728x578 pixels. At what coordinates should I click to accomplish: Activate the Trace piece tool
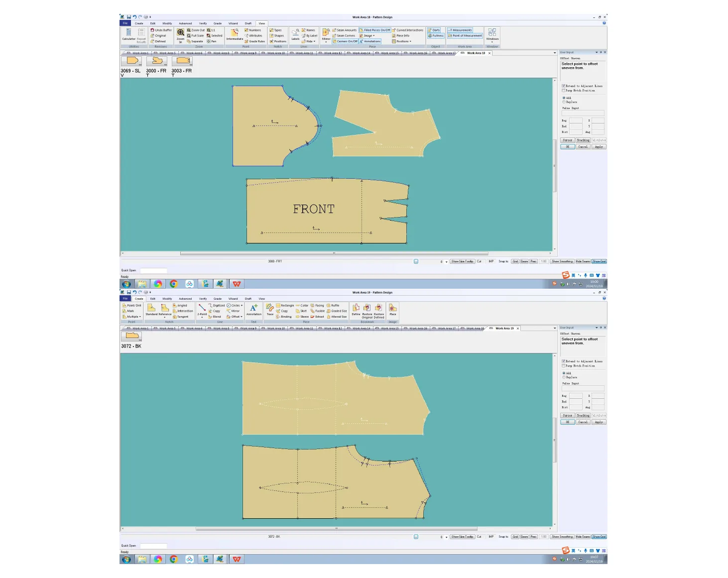[270, 310]
